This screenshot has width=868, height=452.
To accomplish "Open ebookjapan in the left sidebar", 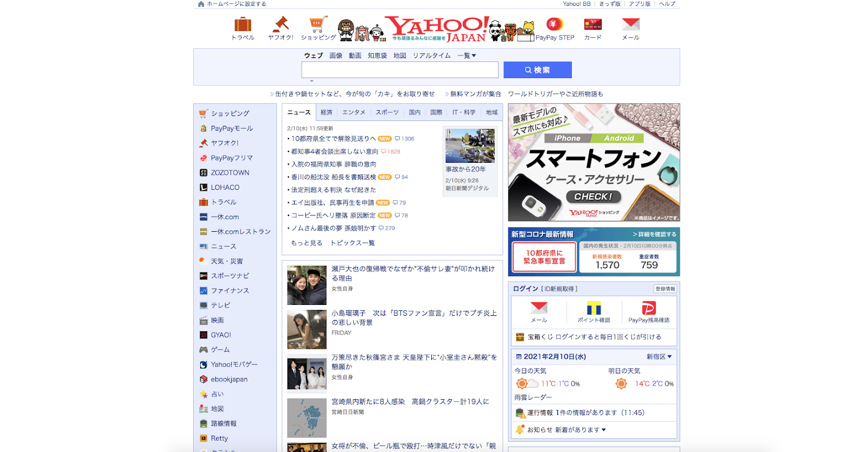I will [x=229, y=379].
